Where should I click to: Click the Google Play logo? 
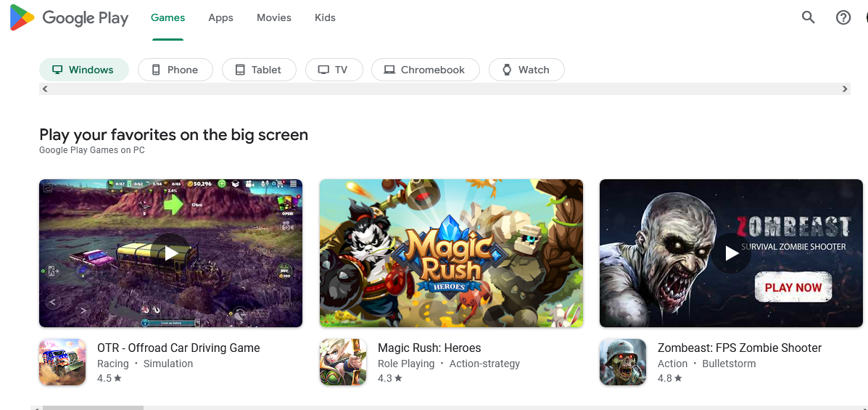point(69,17)
